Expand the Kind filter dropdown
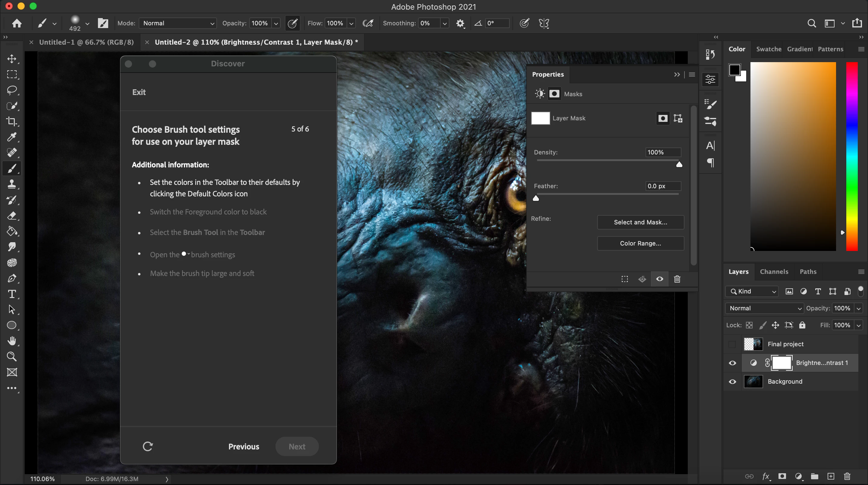The width and height of the screenshot is (868, 485). pyautogui.click(x=752, y=291)
